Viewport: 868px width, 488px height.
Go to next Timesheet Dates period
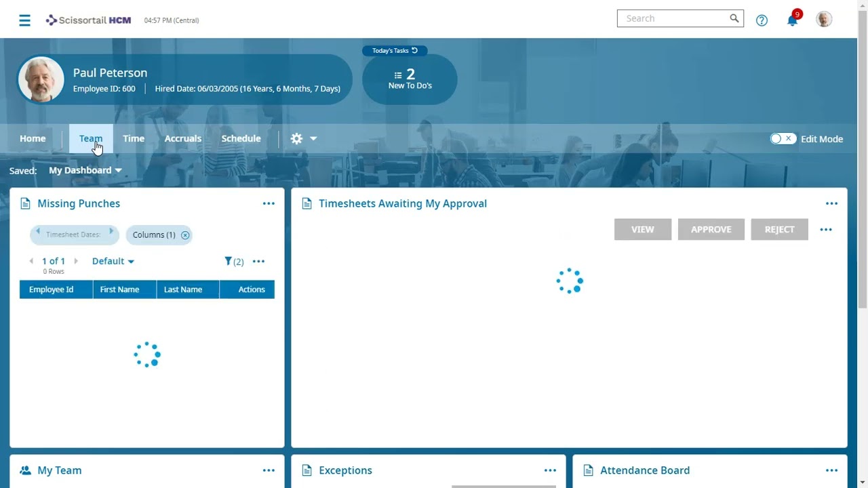pos(111,231)
